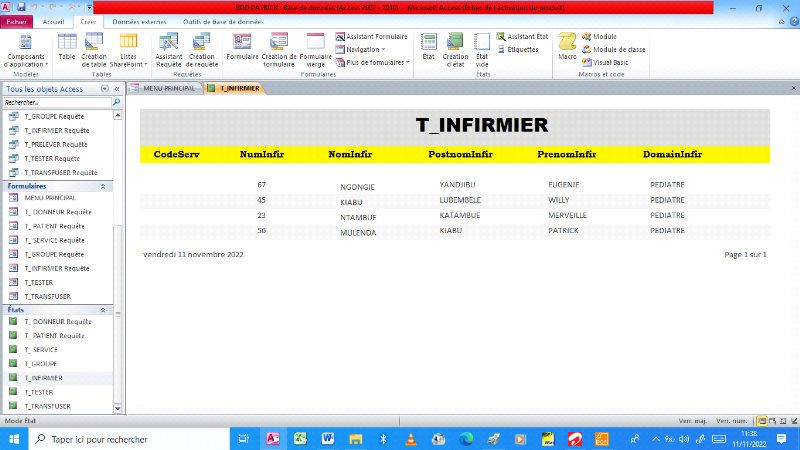800x450 pixels.
Task: Click the Rechercher search field
Action: pyautogui.click(x=57, y=103)
